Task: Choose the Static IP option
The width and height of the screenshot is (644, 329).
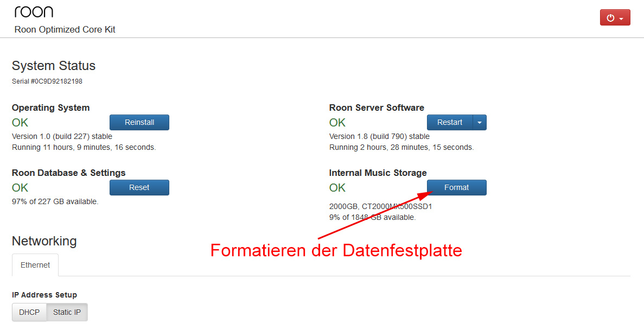Action: pos(67,312)
